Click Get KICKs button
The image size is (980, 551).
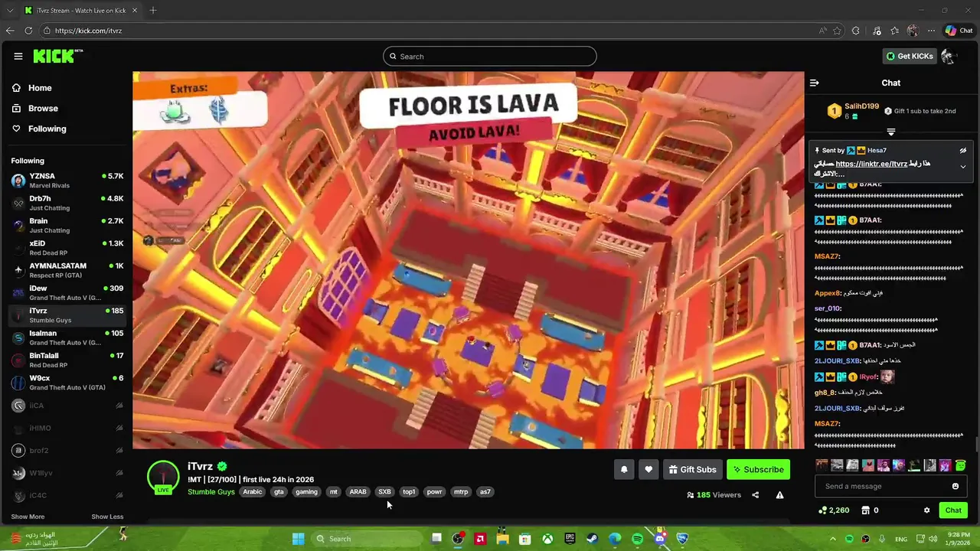909,56
